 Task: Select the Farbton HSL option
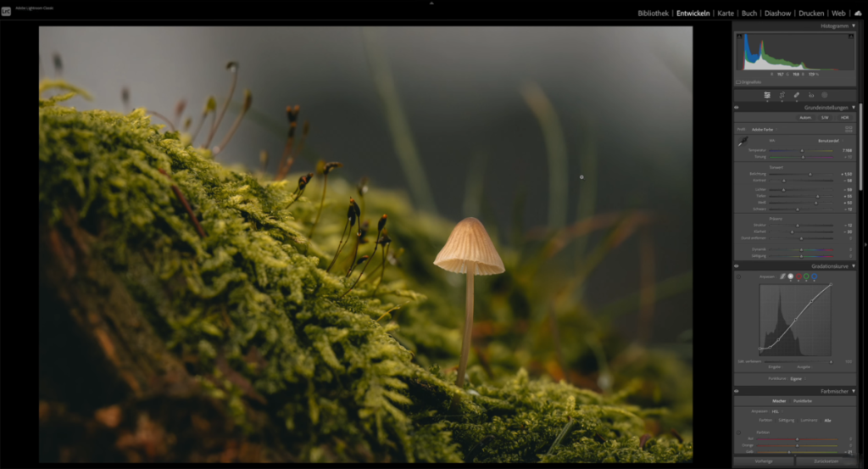click(765, 421)
